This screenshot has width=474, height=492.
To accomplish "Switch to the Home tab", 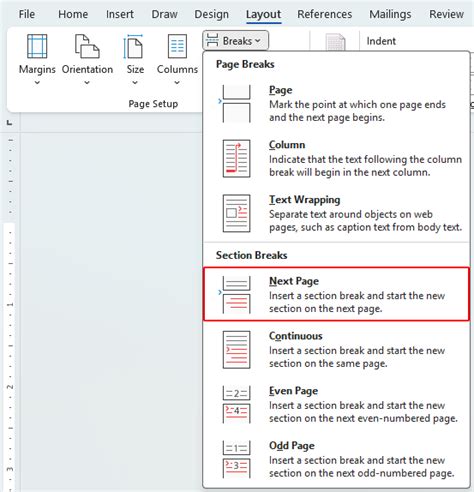I will pos(73,14).
